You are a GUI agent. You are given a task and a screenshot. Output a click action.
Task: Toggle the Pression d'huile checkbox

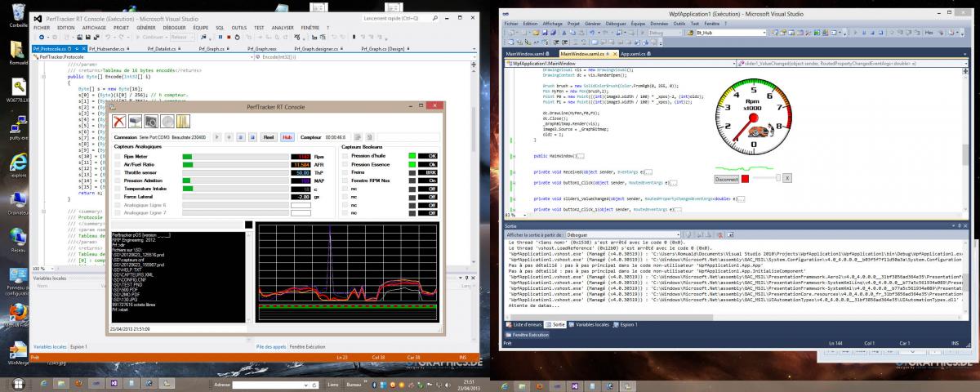click(345, 156)
